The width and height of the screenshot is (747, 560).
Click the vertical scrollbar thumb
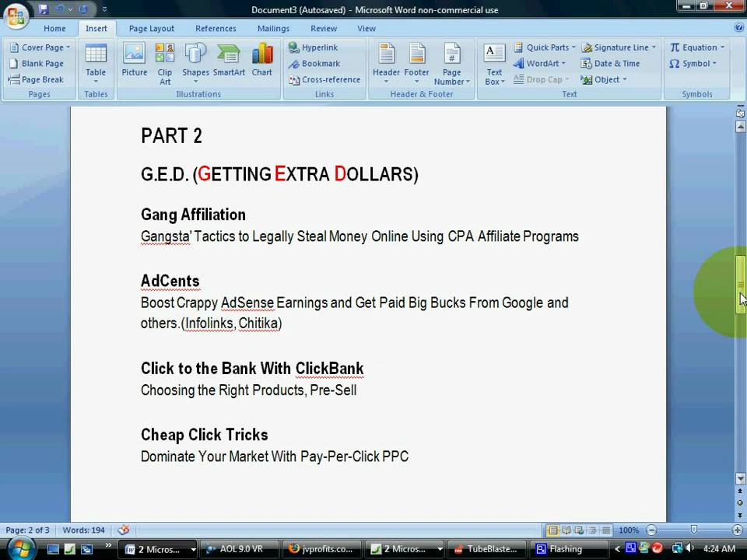(x=740, y=285)
